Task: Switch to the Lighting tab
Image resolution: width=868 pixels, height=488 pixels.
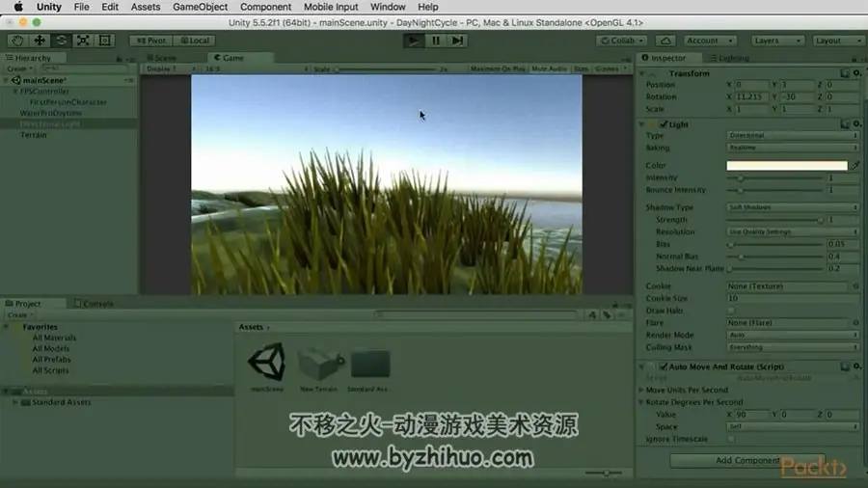Action: click(x=729, y=58)
